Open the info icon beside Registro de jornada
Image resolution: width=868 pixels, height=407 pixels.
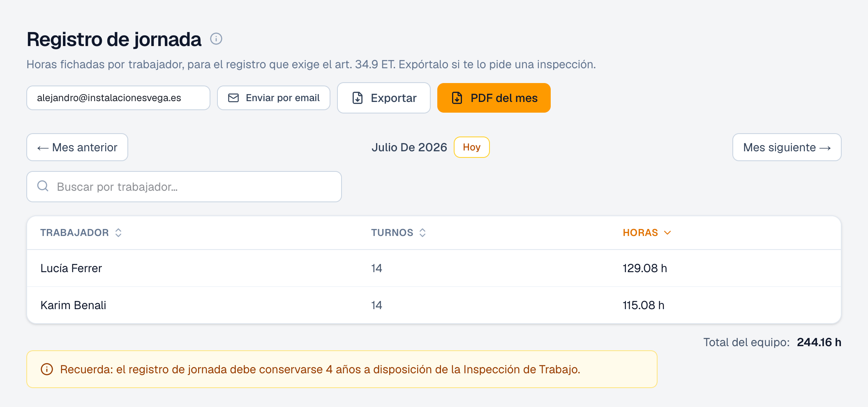216,39
